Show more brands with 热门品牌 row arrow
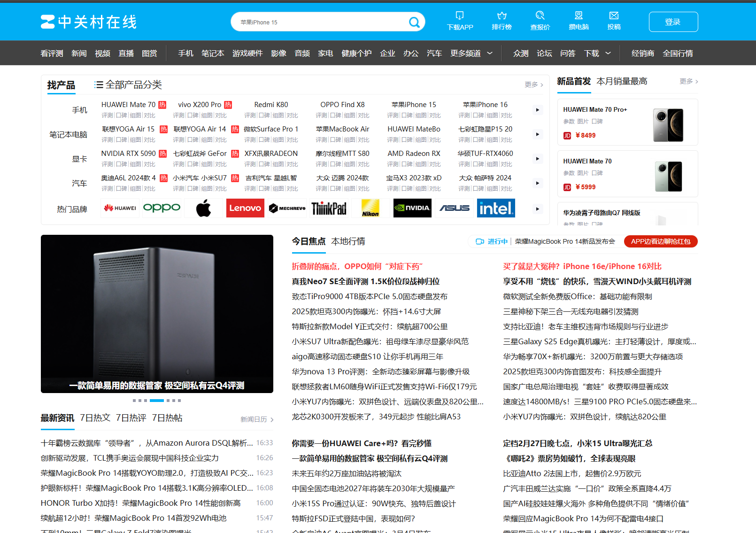The image size is (756, 533). [538, 209]
